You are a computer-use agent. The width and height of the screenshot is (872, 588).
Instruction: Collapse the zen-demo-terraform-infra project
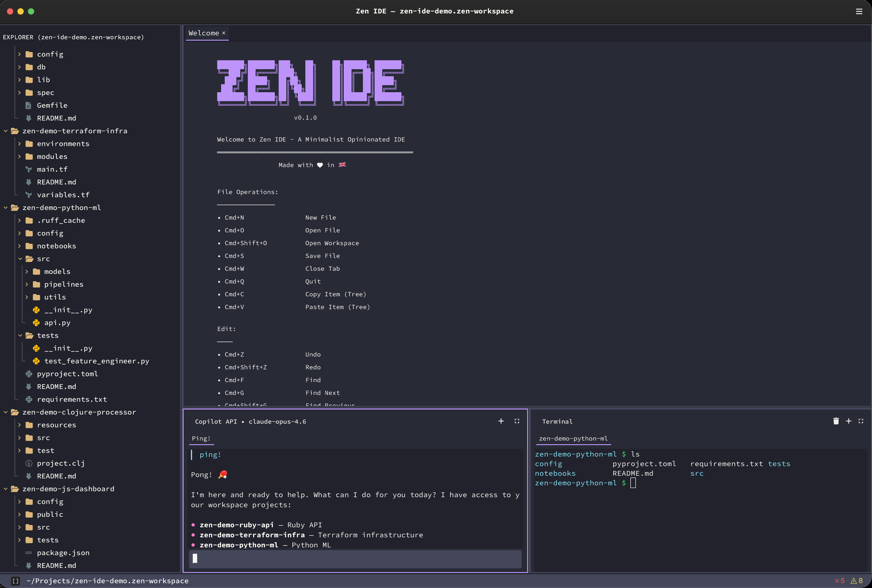coord(6,131)
